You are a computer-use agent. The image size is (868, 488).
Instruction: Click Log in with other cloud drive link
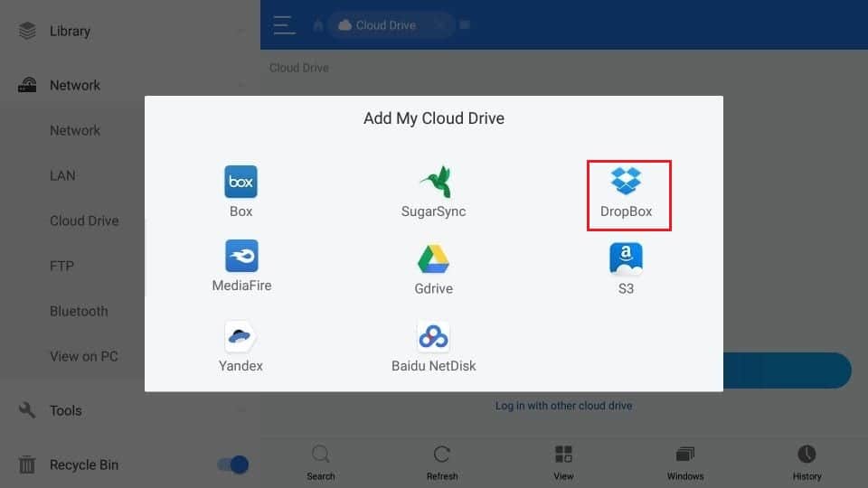(563, 406)
